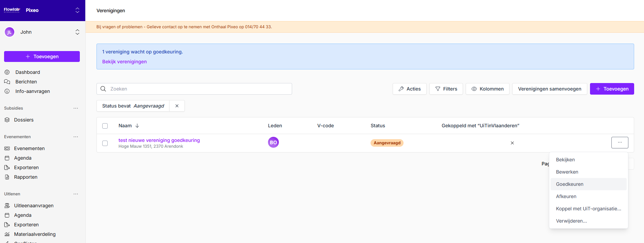Click the Materiaalverdeling chart icon

[x=7, y=234]
